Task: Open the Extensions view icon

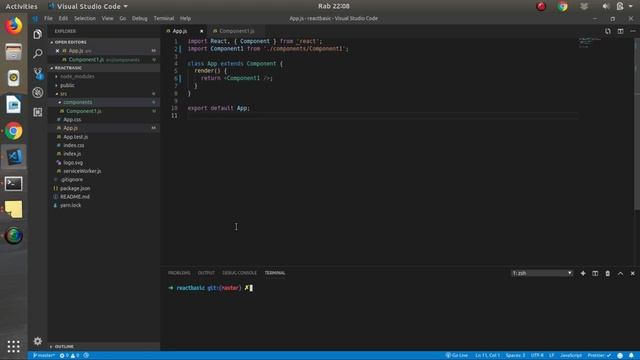Action: pos(38,112)
